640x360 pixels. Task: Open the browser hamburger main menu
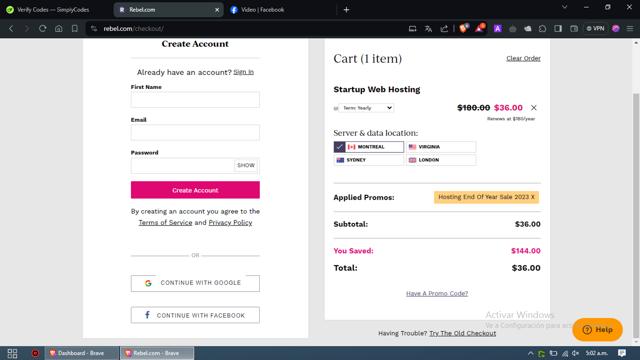click(630, 29)
